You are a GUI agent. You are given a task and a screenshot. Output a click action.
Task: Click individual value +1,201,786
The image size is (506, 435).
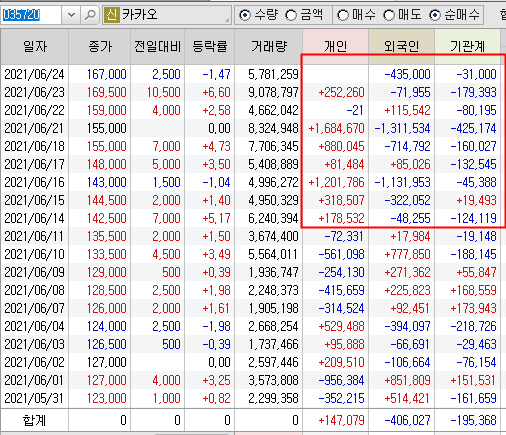336,182
